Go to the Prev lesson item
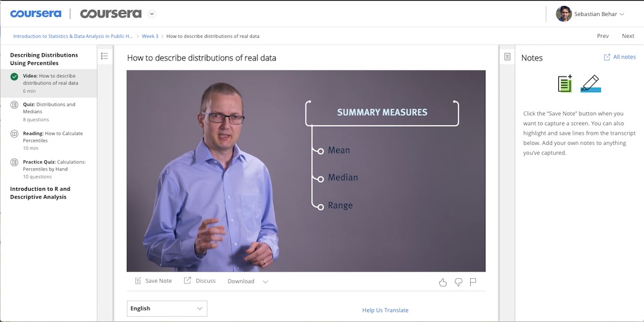The image size is (644, 322). [x=603, y=36]
